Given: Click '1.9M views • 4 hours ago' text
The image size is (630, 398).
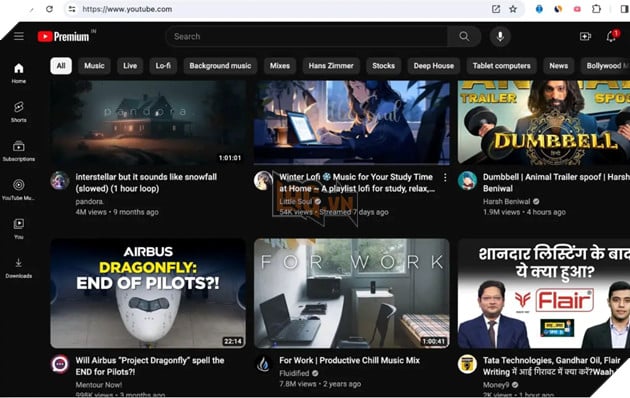Looking at the screenshot, I should 524,212.
